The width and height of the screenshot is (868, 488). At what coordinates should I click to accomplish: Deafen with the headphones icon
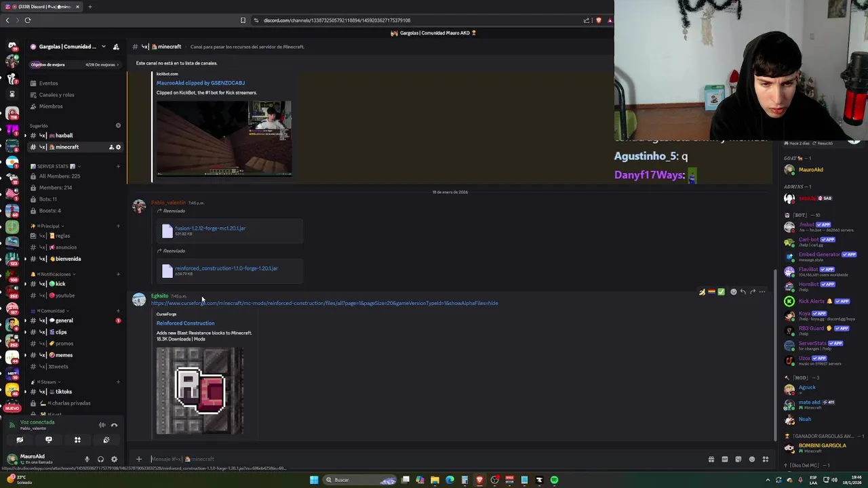[x=100, y=459]
